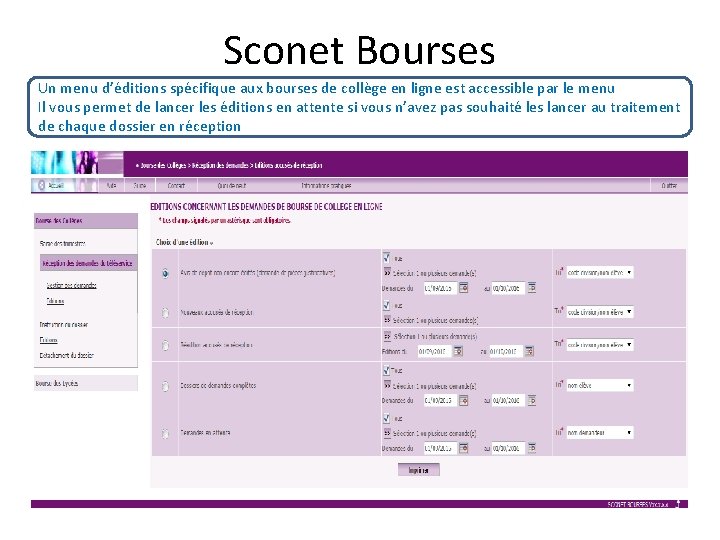
Task: Click the up-arrow icon in the footer bar
Action: click(x=679, y=504)
